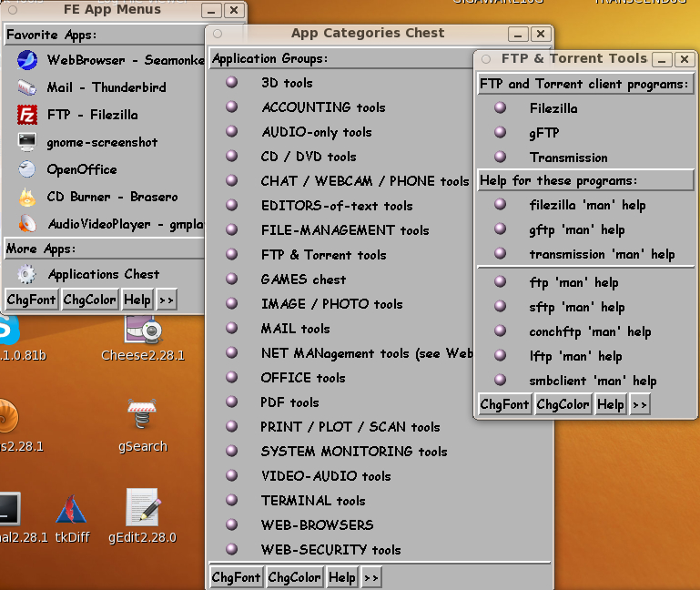Expand the '>>' button in FE App Menus
Screen dimensions: 700x590
point(166,300)
